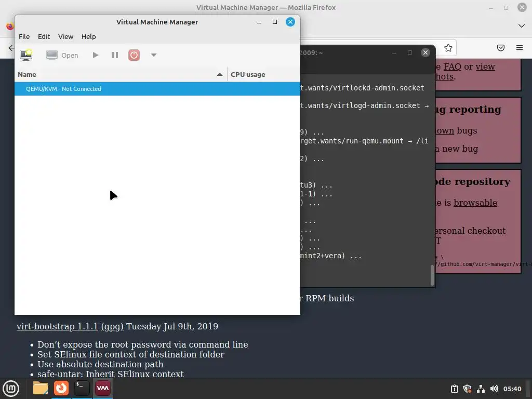Screen dimensions: 532x399
Task: Close the Firefox window
Action: pos(522,7)
